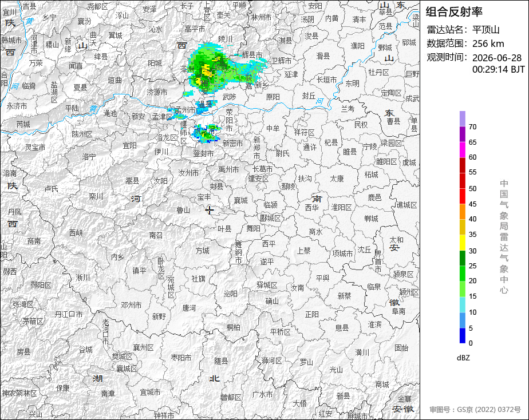This screenshot has width=529, height=420.
Task: Click the 汝州市 city label
Action: pyautogui.click(x=188, y=173)
